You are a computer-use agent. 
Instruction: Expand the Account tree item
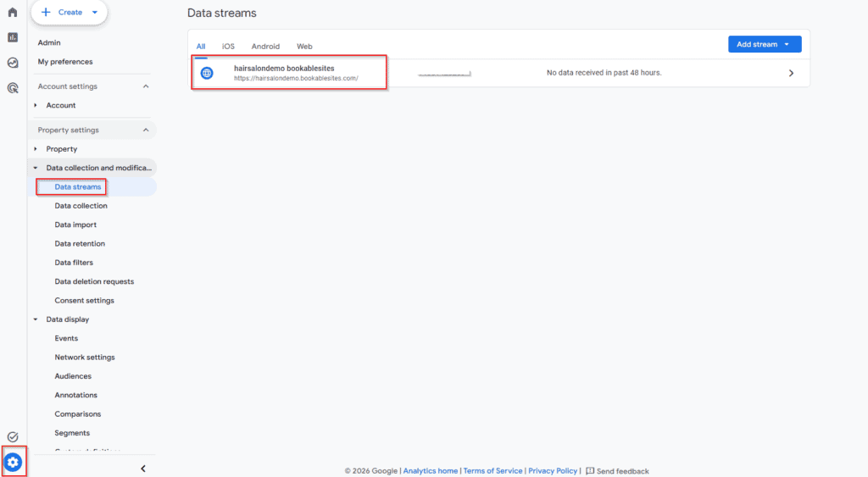pyautogui.click(x=36, y=105)
